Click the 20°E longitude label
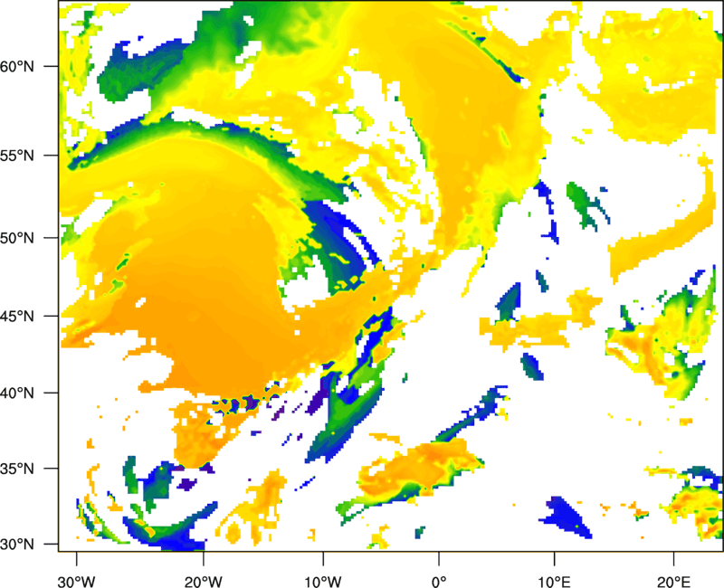The image size is (724, 588). 673,582
